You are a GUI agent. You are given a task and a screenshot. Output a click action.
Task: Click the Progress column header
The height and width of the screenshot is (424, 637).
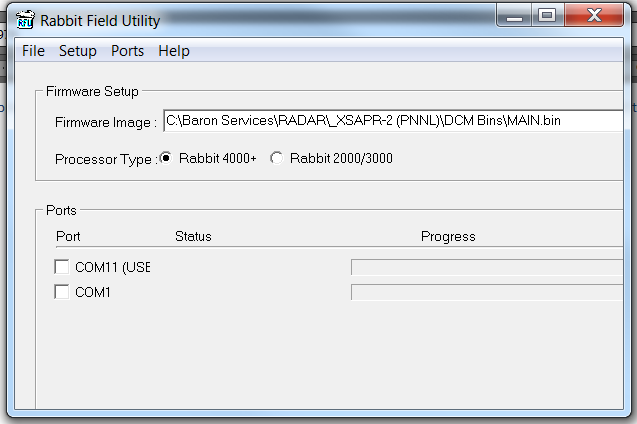click(x=447, y=237)
